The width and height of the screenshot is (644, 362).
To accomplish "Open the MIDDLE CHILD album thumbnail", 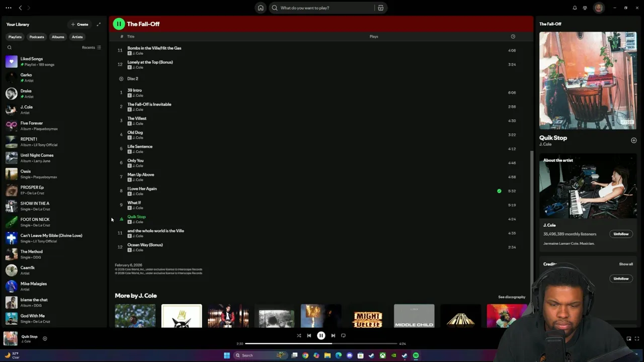I will 414,316.
